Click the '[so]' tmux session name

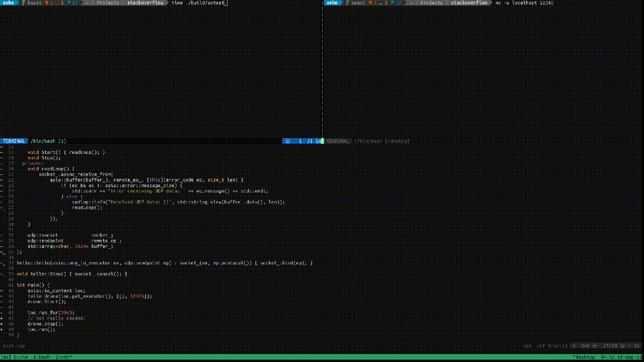tap(6, 357)
